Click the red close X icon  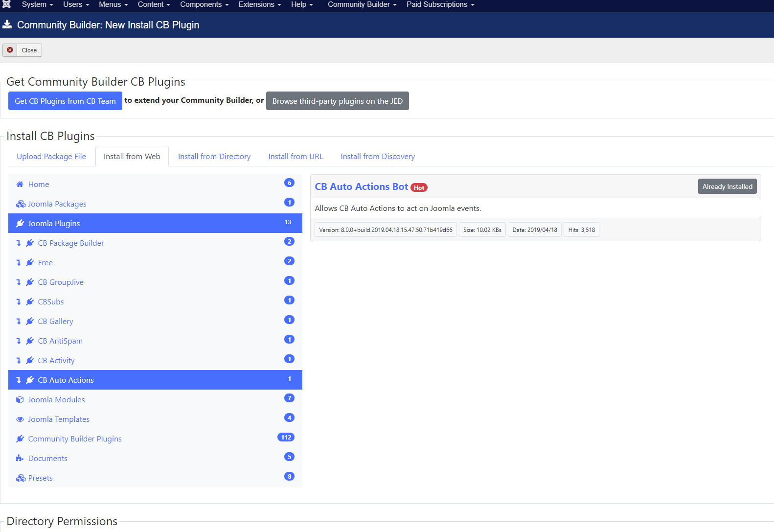(10, 50)
